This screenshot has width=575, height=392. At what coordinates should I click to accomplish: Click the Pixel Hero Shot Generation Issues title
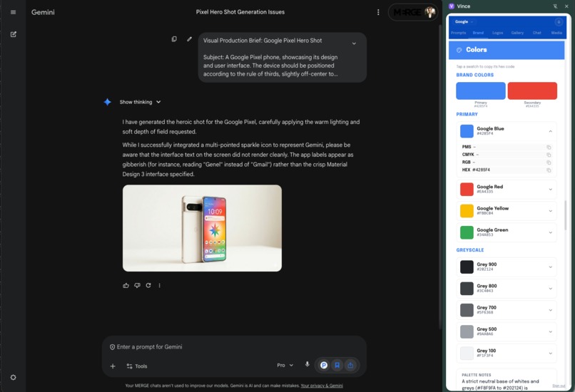pos(240,12)
